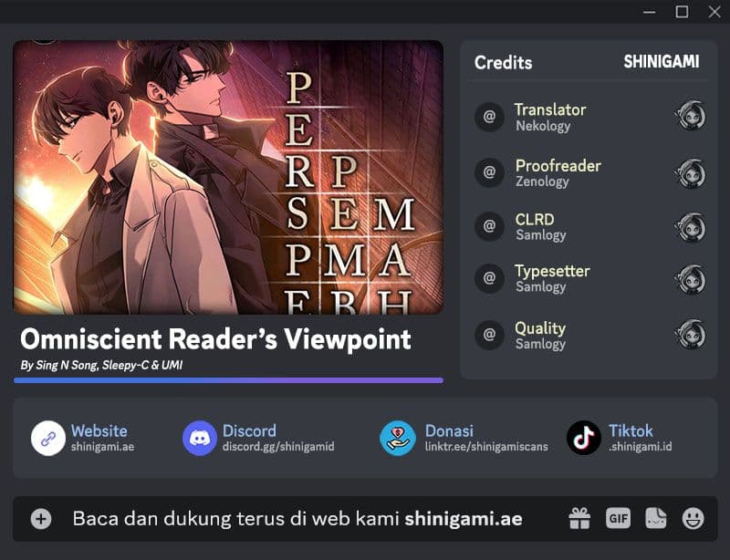This screenshot has width=730, height=560.
Task: Click the Website chain-link icon
Action: pos(48,438)
